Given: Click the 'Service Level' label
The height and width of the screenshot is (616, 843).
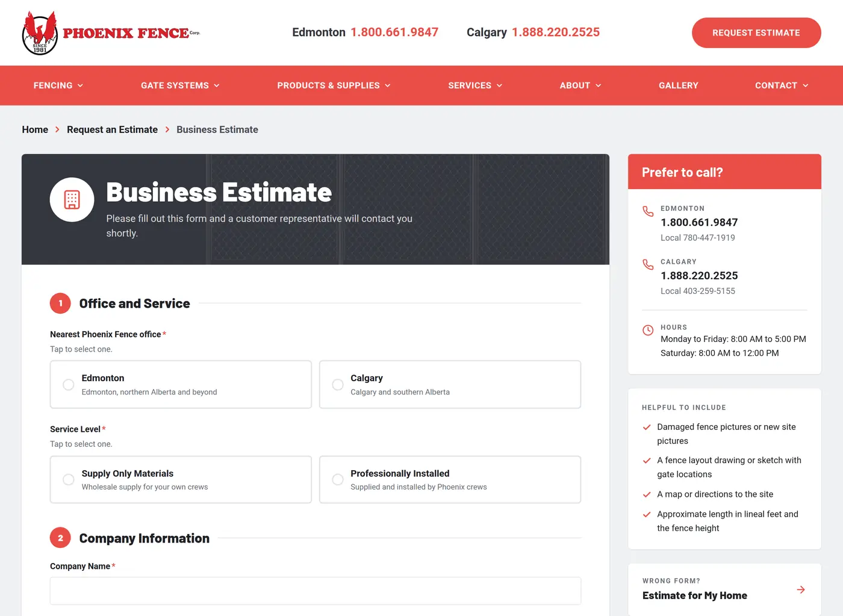Looking at the screenshot, I should pos(75,429).
